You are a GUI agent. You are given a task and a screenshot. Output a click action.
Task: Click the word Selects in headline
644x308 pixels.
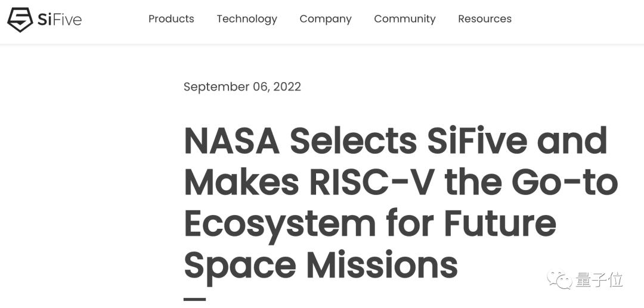pos(354,141)
